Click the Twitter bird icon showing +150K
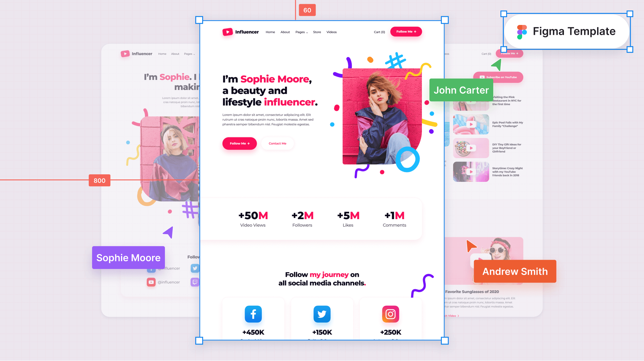644x361 pixels. pos(322,314)
